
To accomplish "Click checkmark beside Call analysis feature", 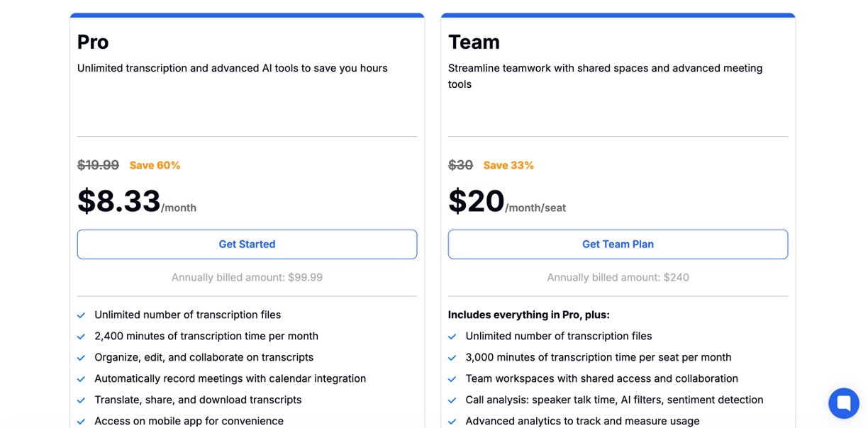I will click(452, 400).
